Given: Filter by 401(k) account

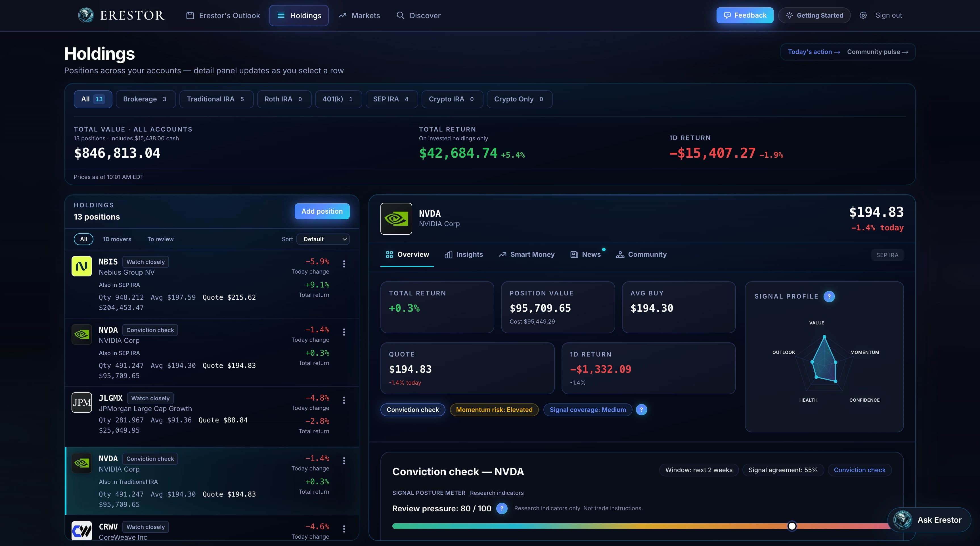Looking at the screenshot, I should (339, 99).
